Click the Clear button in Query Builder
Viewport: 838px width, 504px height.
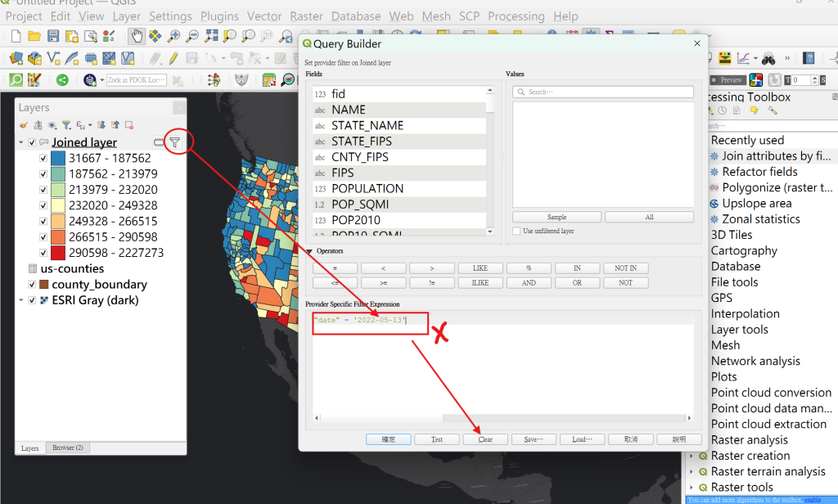tap(485, 439)
